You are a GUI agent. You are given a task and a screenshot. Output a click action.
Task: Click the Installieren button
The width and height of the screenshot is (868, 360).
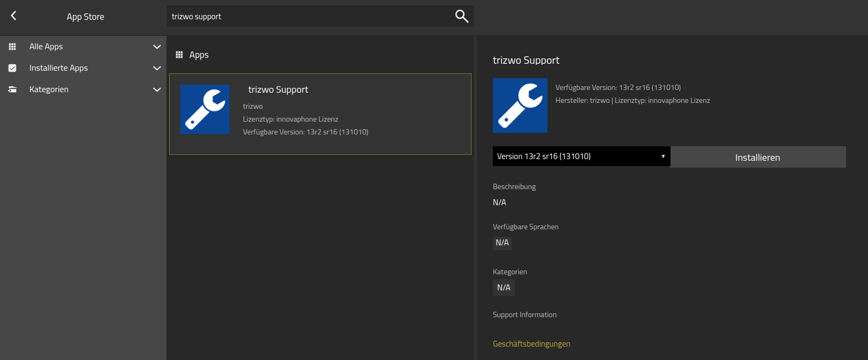tap(758, 157)
